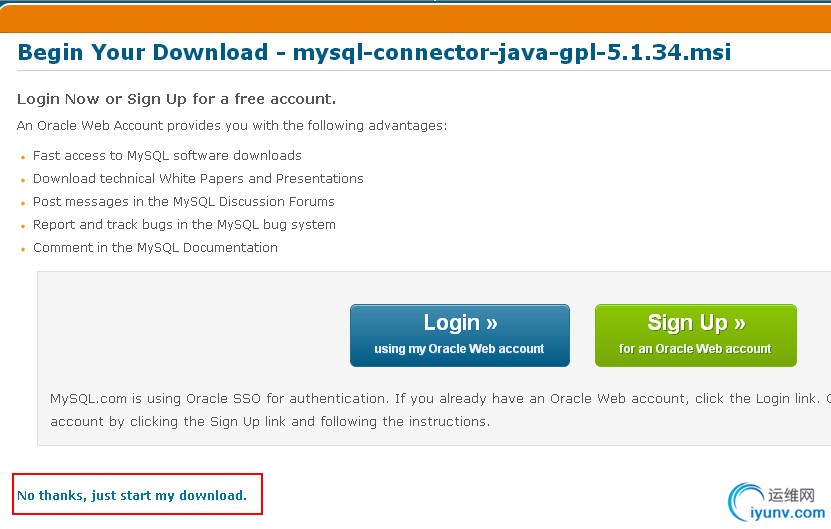Click Comment in the MySQL Documentation line

pos(155,248)
